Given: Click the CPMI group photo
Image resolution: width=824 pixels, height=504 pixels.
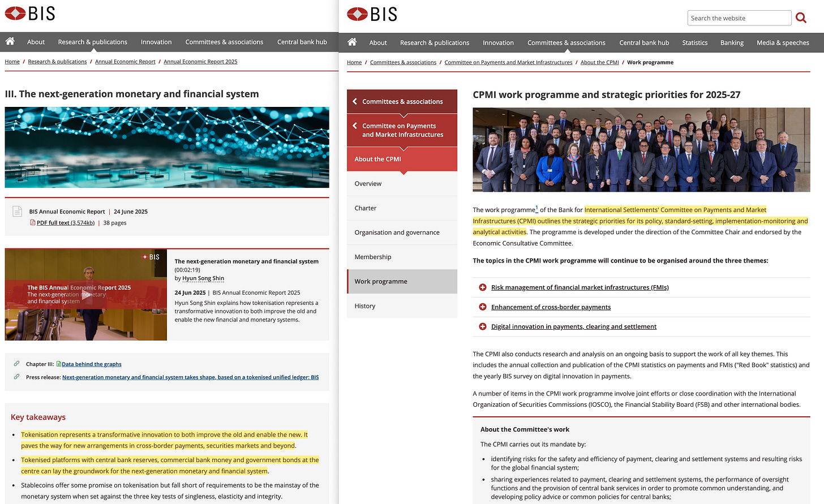Looking at the screenshot, I should coord(641,150).
